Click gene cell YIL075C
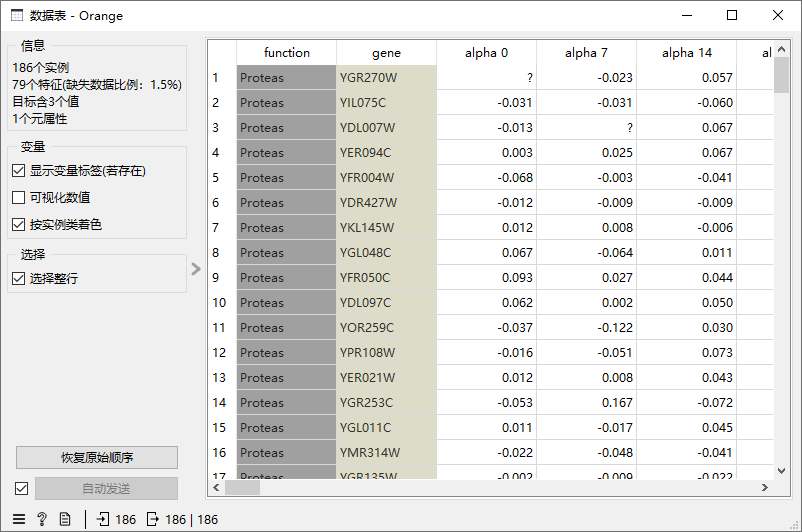 (386, 103)
